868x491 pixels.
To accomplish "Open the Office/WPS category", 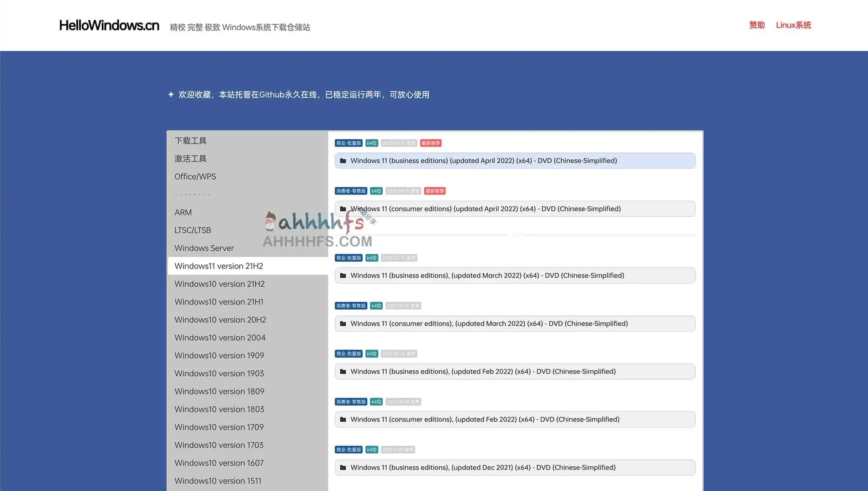I will point(195,176).
